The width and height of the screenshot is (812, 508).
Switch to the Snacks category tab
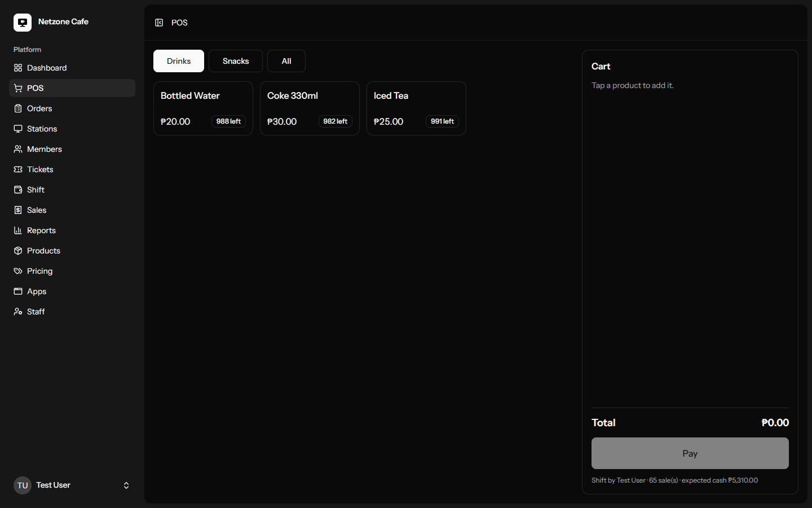(236, 61)
